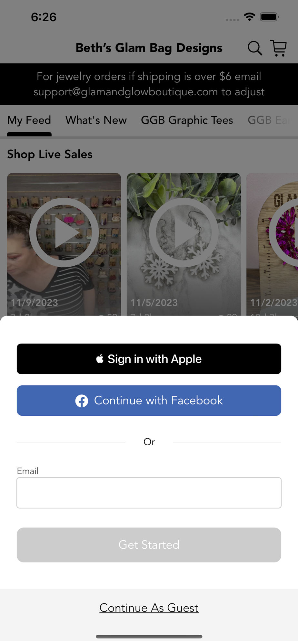Continue with Facebook
298x644 pixels.
click(x=149, y=401)
